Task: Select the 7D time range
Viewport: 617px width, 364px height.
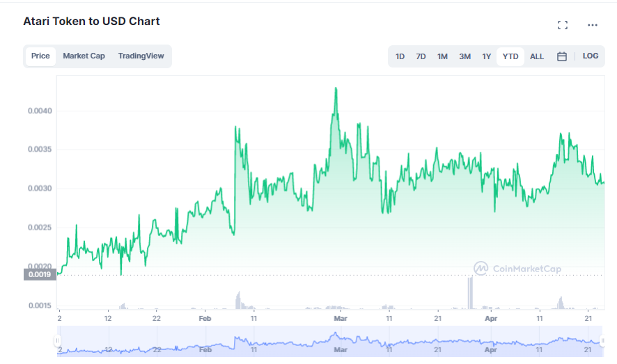Action: pyautogui.click(x=421, y=56)
